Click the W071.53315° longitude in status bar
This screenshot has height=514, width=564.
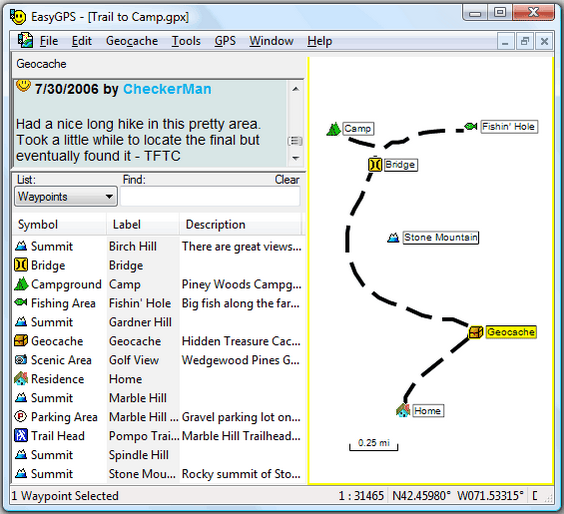pyautogui.click(x=490, y=496)
